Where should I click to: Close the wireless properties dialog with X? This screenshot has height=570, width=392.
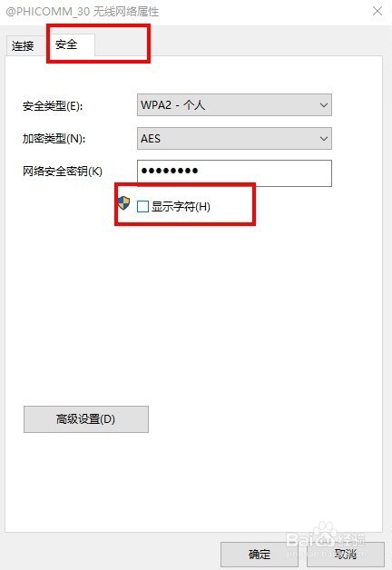[377, 11]
